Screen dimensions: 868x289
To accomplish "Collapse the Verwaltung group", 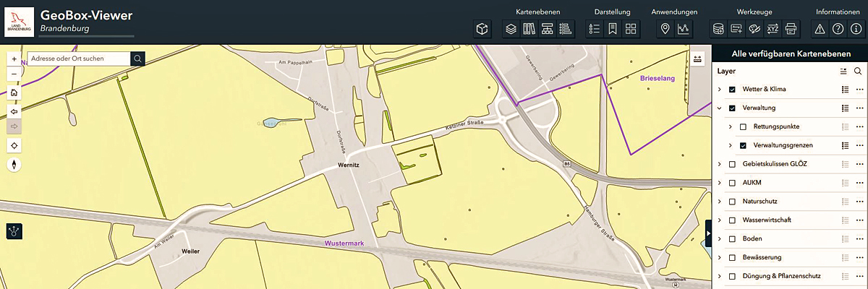I will point(720,108).
